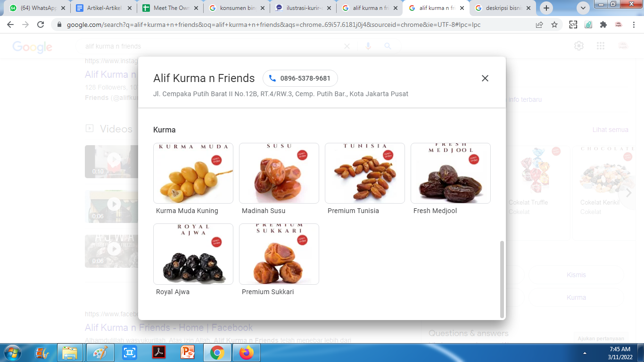Call phone number 0896-5378-9681 button
Screen dimensions: 644x362
300,78
